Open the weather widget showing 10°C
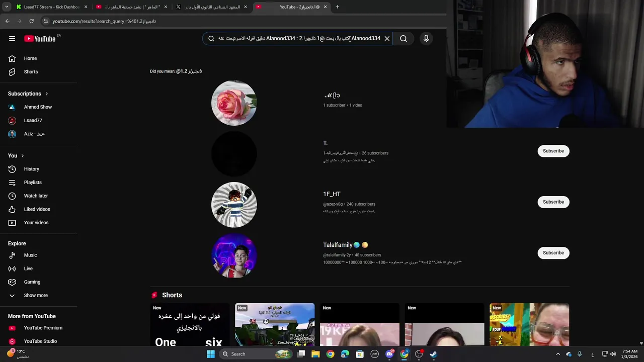 pyautogui.click(x=18, y=354)
